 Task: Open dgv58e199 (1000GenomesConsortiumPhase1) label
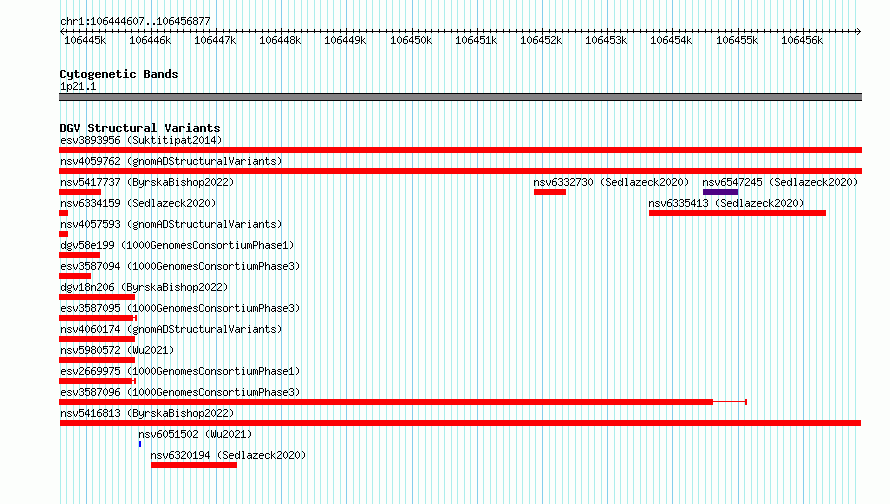point(177,245)
